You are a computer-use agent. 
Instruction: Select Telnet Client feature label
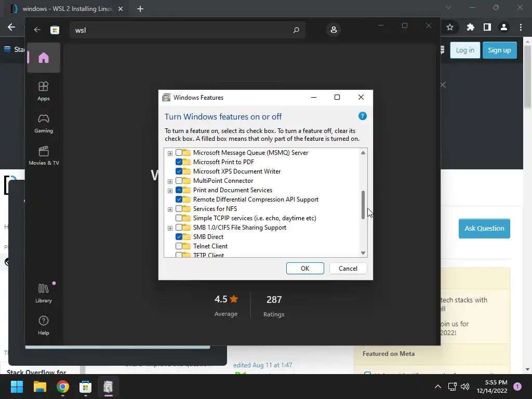[210, 246]
